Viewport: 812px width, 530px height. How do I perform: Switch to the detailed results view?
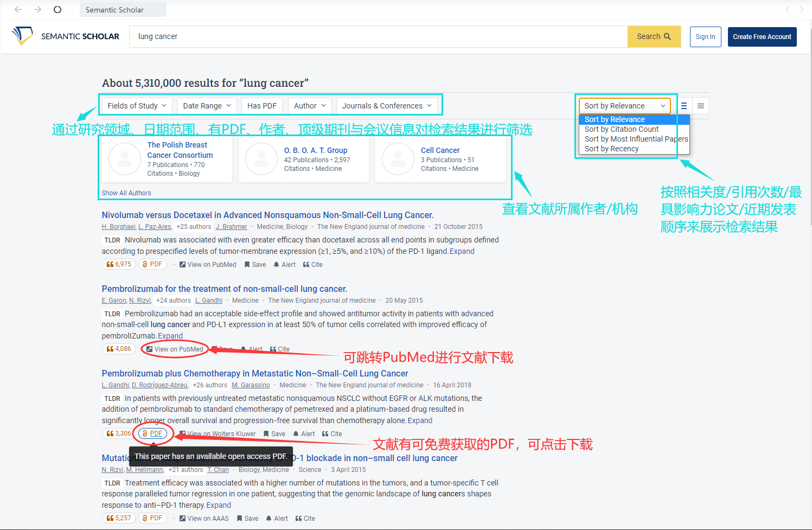683,106
